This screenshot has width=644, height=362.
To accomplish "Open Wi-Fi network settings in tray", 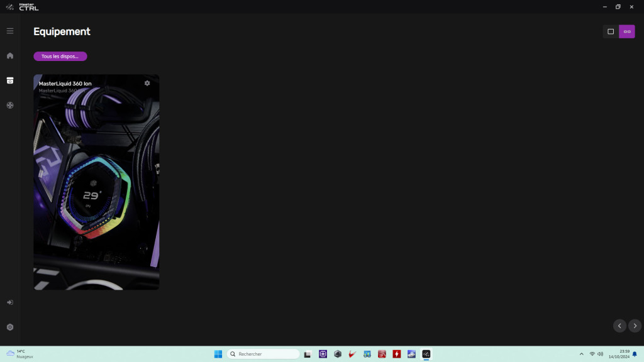I will pyautogui.click(x=592, y=354).
